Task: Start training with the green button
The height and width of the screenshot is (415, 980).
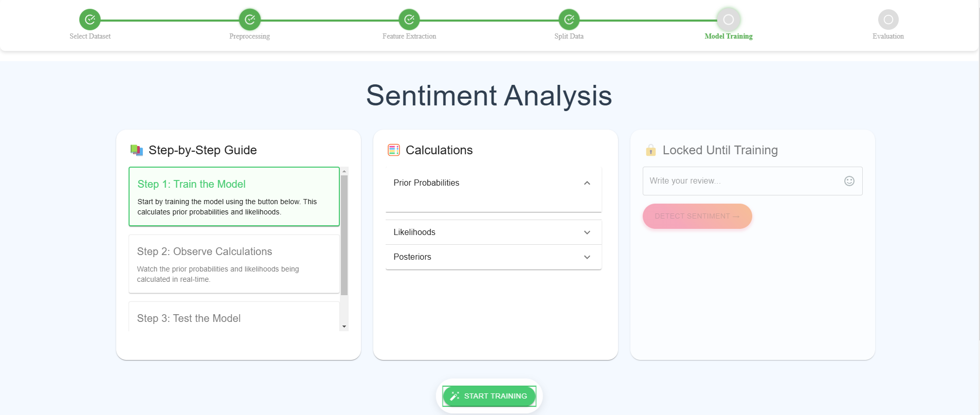Action: (x=489, y=396)
